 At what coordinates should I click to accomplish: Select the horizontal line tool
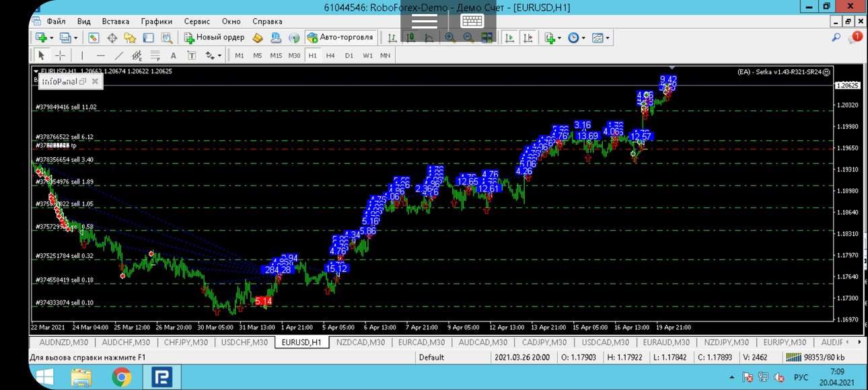(x=100, y=55)
